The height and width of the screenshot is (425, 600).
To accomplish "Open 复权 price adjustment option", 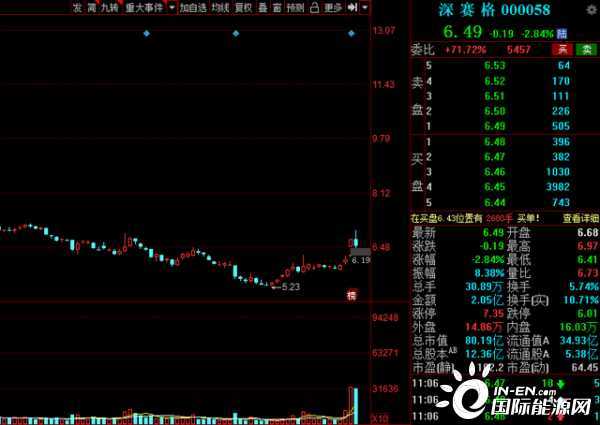I will pyautogui.click(x=243, y=7).
